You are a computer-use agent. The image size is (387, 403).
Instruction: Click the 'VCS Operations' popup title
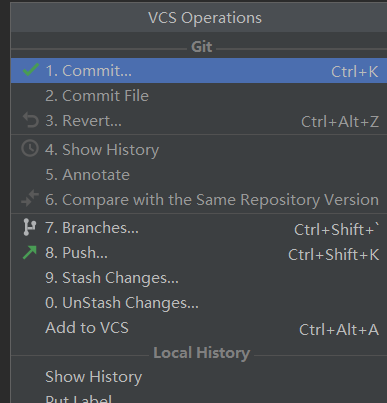(x=205, y=18)
